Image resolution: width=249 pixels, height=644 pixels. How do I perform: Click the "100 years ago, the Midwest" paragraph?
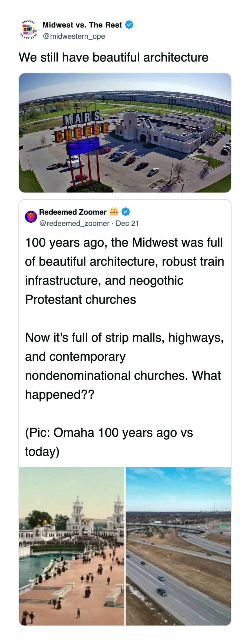coord(124,271)
